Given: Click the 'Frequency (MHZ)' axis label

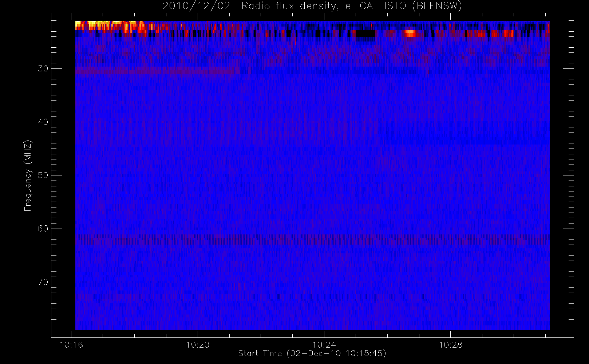Looking at the screenshot, I should [28, 175].
